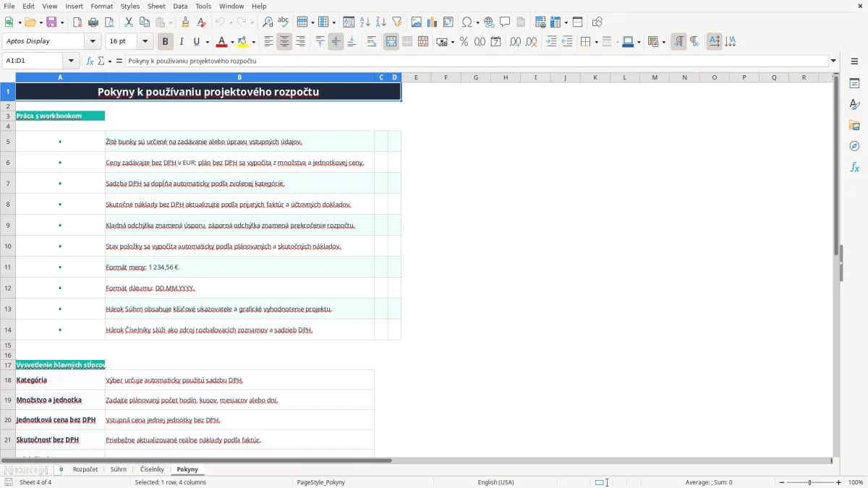The image size is (868, 488).
Task: Open the Paste options dropdown arrow
Action: tap(170, 22)
